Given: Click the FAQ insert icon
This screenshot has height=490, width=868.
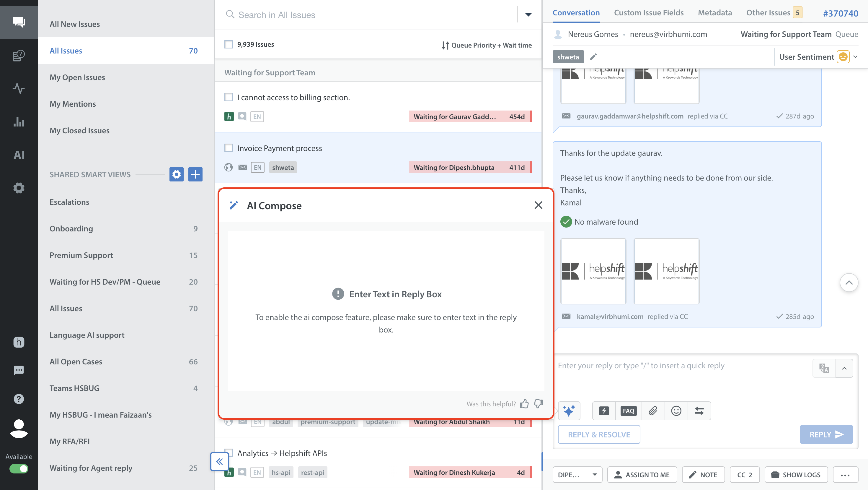Looking at the screenshot, I should 628,411.
